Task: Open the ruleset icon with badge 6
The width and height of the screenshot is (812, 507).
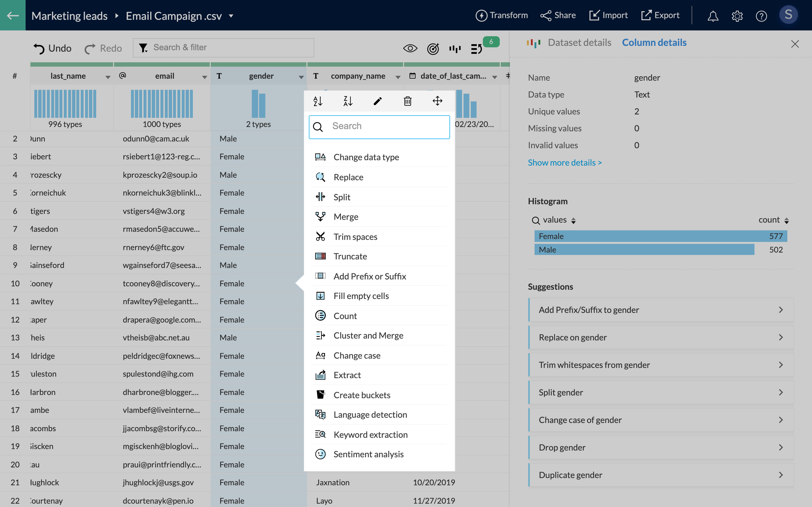Action: [477, 49]
